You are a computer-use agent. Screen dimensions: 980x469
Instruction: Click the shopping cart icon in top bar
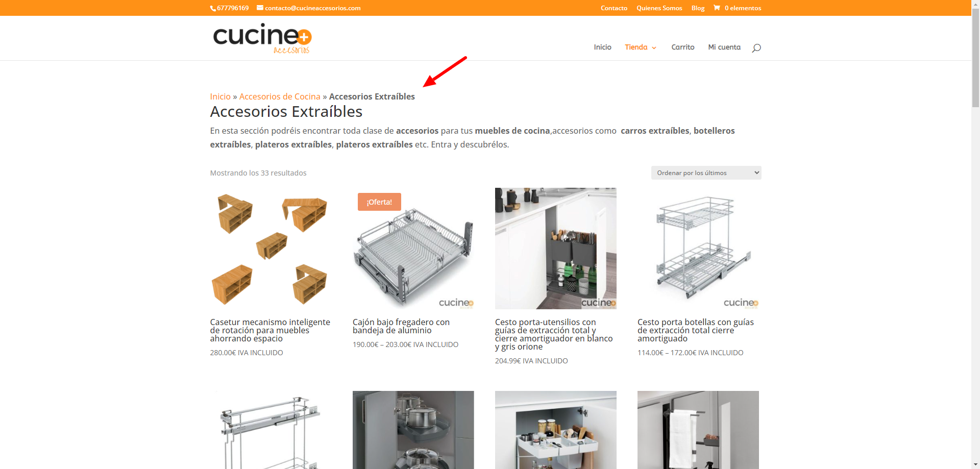click(717, 8)
